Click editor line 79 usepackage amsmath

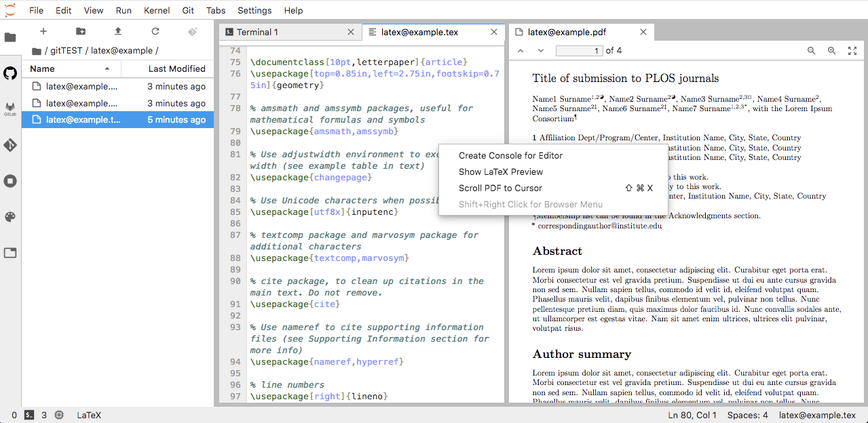tap(324, 132)
